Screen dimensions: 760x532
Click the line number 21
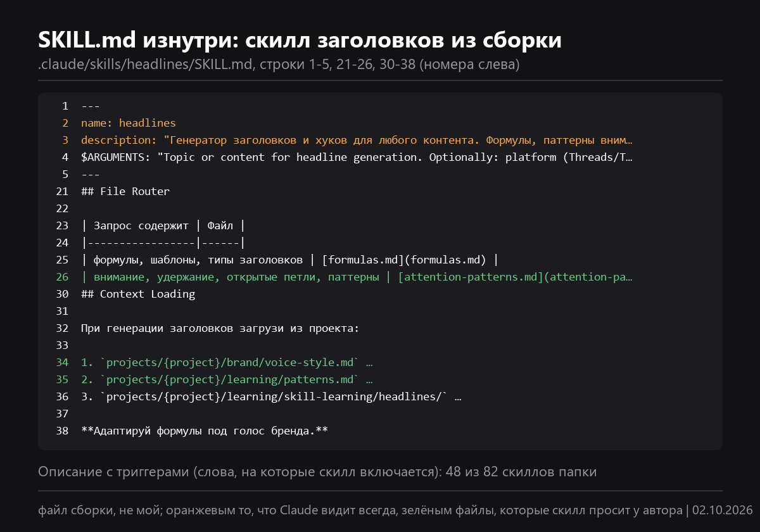62,191
